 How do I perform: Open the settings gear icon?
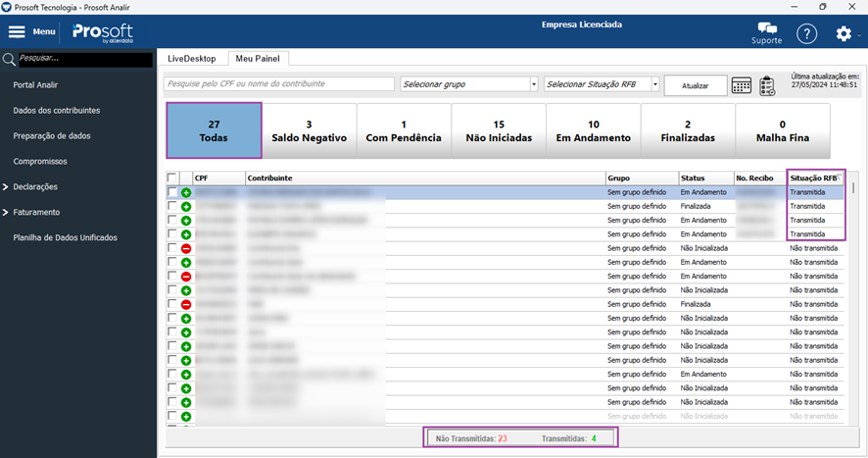pos(844,33)
